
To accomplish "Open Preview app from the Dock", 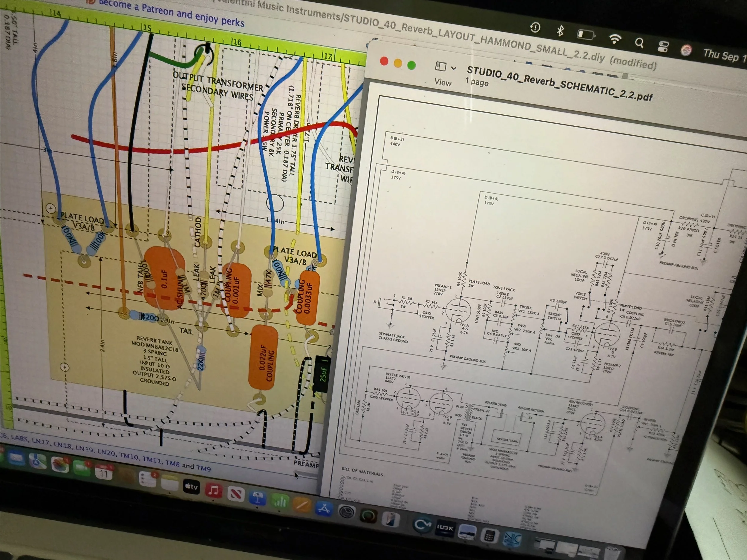I will point(467,532).
